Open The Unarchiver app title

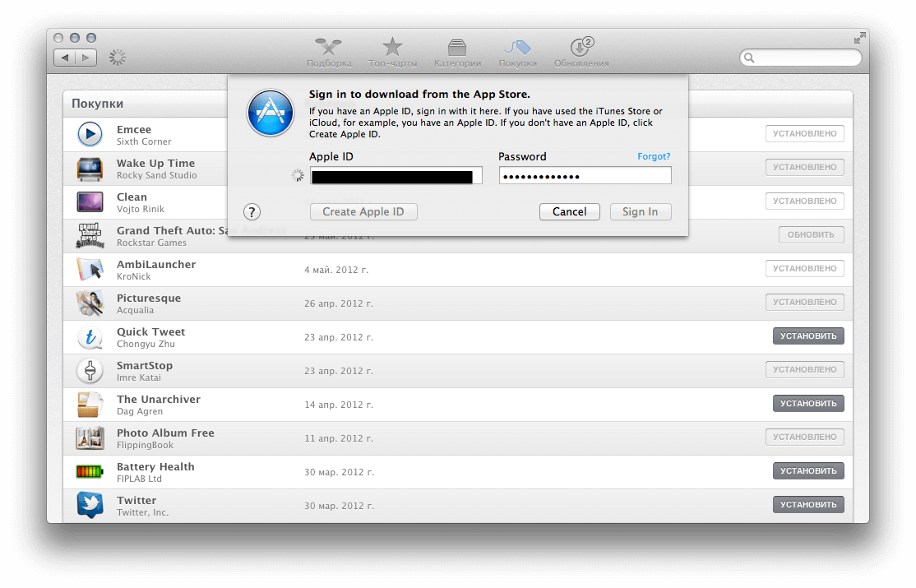tap(159, 399)
